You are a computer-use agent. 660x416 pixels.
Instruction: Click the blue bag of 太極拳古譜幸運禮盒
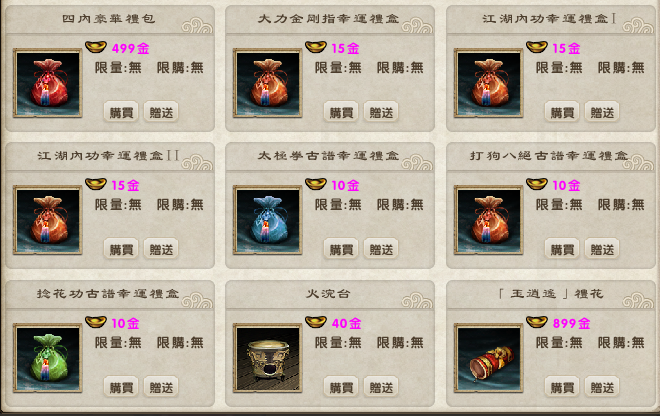click(267, 220)
